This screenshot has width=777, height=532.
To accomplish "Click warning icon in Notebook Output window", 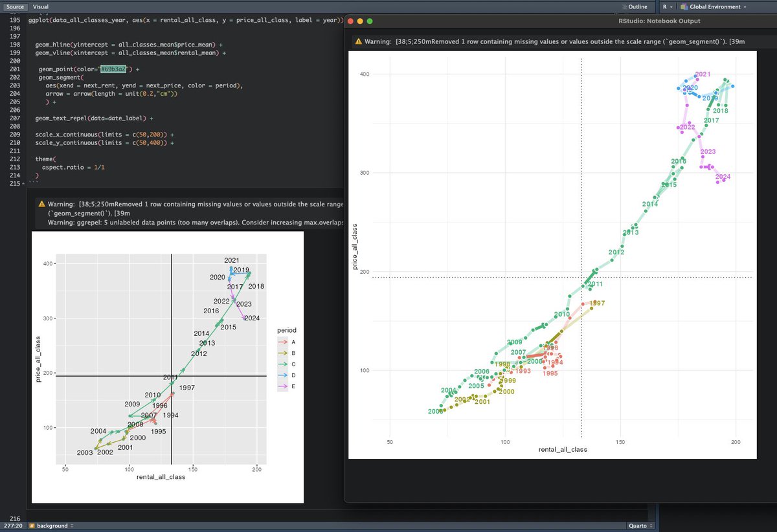I will (358, 41).
